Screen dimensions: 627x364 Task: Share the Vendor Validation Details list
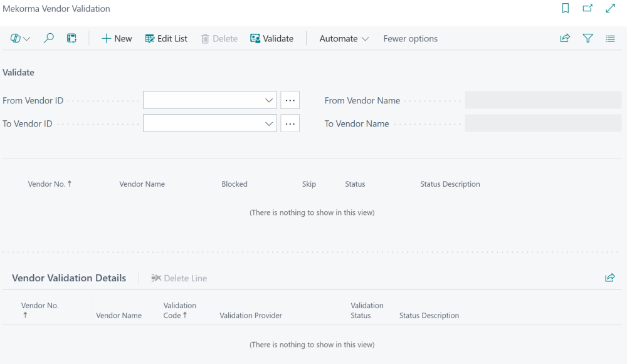click(x=609, y=278)
